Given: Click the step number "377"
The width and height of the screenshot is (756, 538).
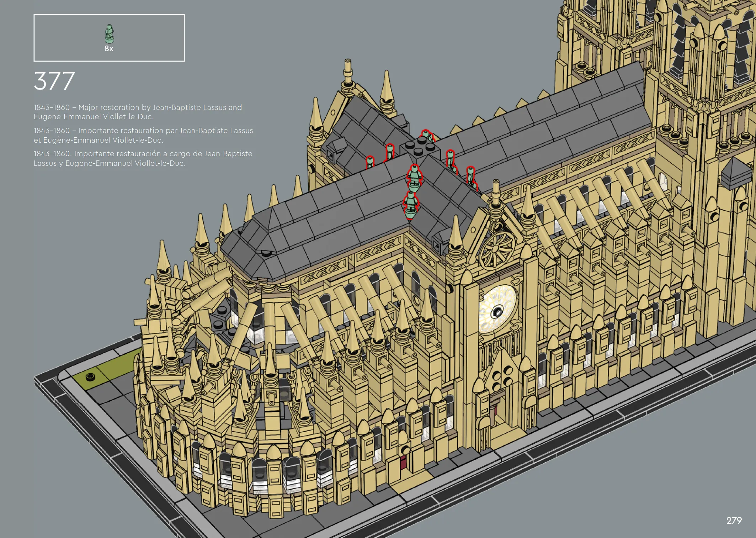Looking at the screenshot, I should 54,81.
